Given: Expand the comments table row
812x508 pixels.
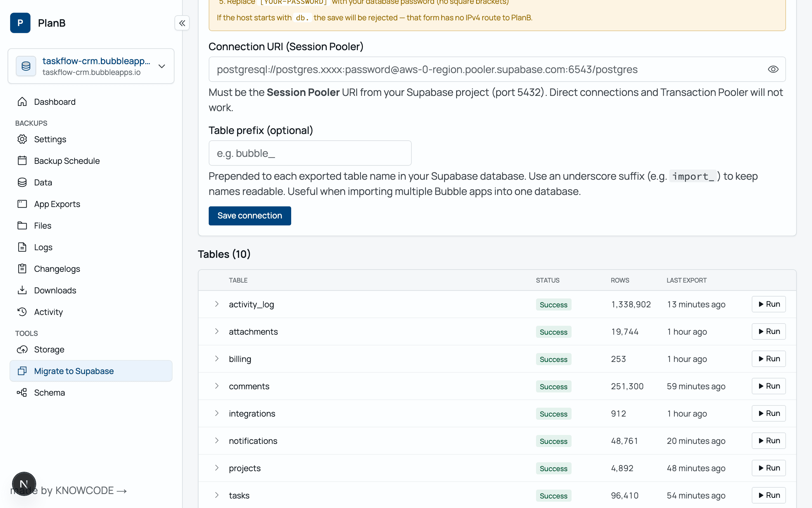Looking at the screenshot, I should (217, 386).
